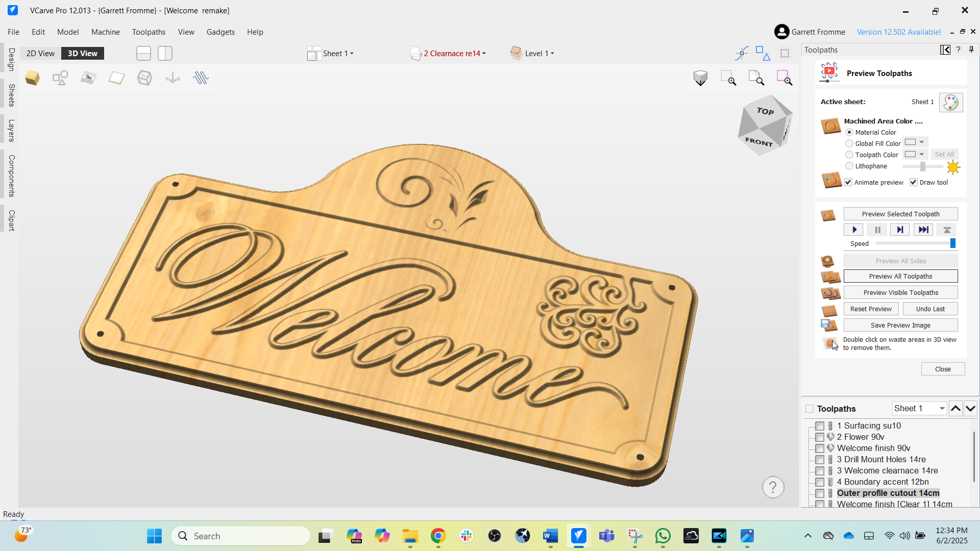
Task: Expand the Level 1 dropdown
Action: click(x=539, y=54)
